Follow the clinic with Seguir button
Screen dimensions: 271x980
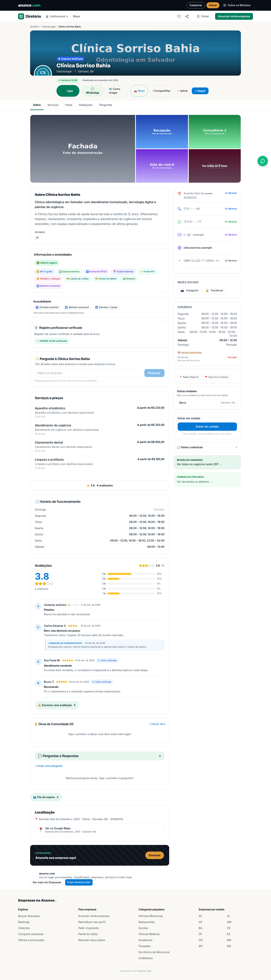[x=200, y=91]
